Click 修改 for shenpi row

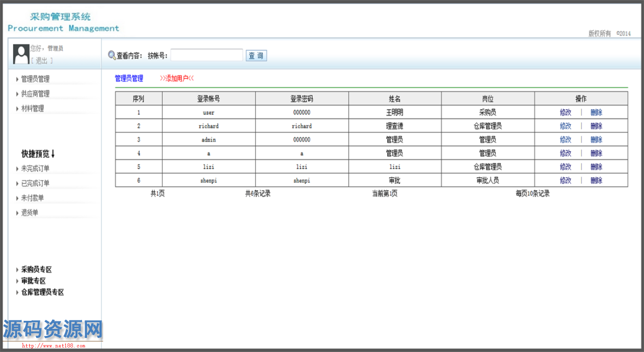(x=566, y=181)
